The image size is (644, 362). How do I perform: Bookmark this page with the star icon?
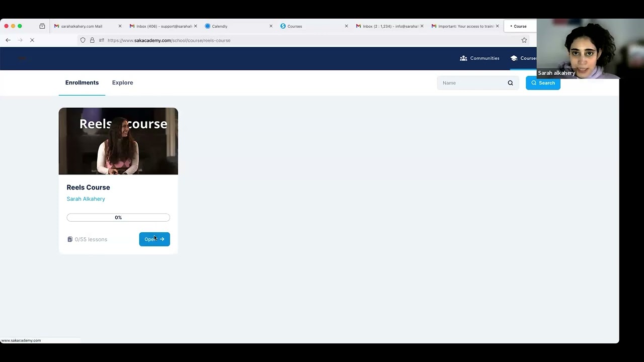(x=524, y=40)
